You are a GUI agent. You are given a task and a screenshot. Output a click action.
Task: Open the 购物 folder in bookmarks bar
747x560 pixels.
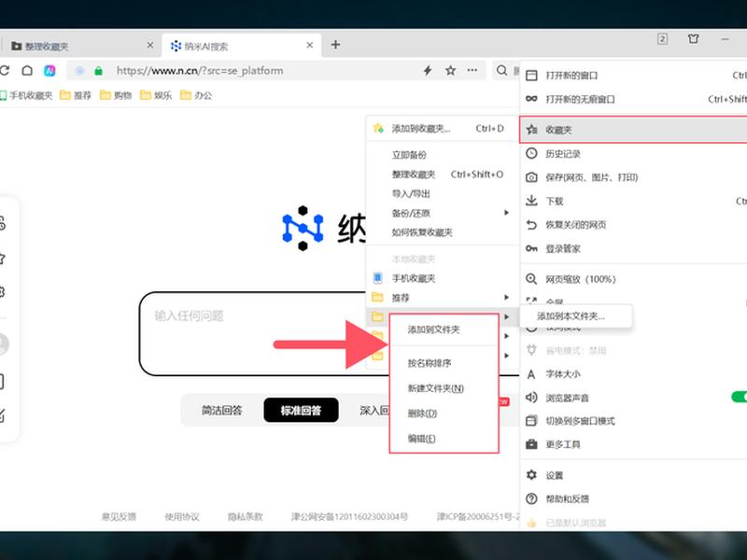pos(115,96)
